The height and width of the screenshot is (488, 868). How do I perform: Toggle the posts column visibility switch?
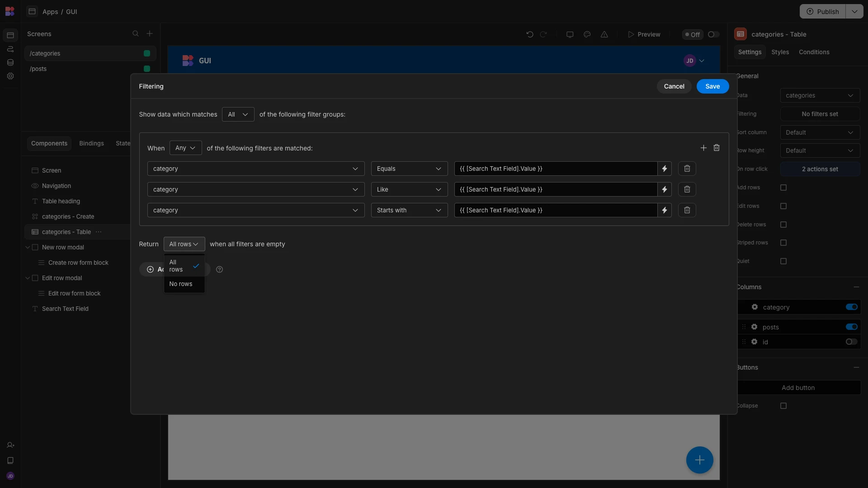pos(851,327)
